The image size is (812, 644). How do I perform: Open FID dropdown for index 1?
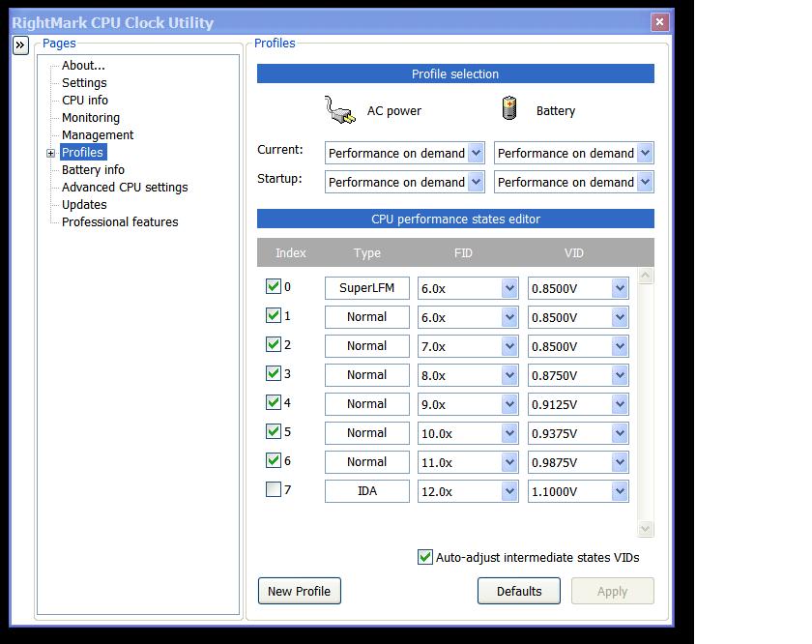tap(509, 317)
